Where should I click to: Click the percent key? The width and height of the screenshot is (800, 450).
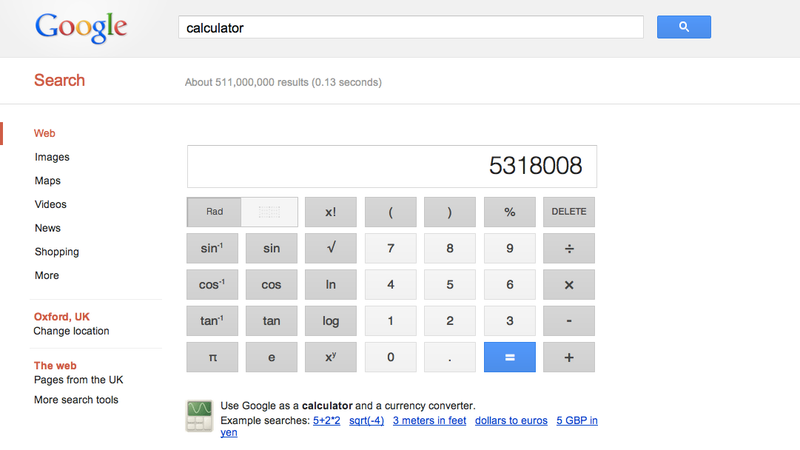[510, 212]
